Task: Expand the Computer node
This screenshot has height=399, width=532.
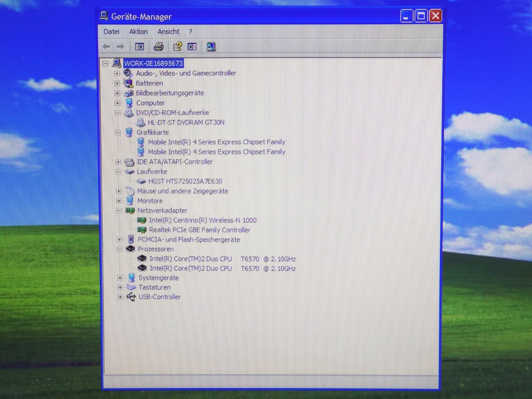Action: tap(117, 103)
